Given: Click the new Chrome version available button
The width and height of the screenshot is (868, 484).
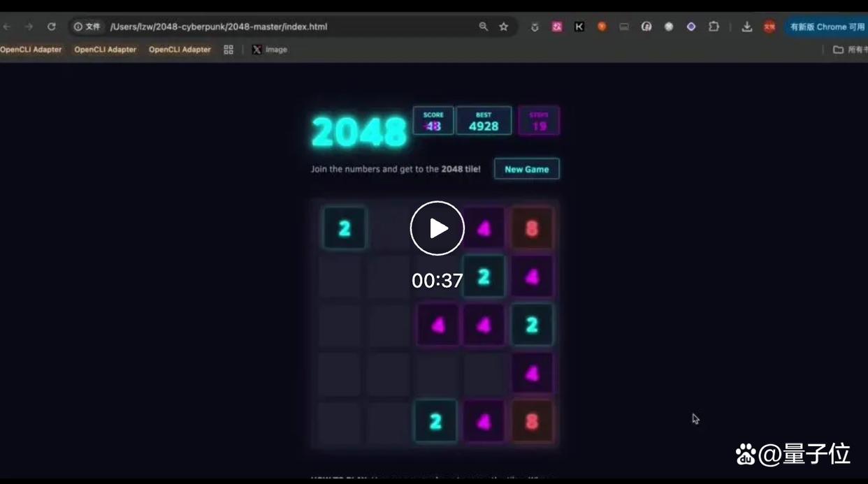Looking at the screenshot, I should coord(826,27).
